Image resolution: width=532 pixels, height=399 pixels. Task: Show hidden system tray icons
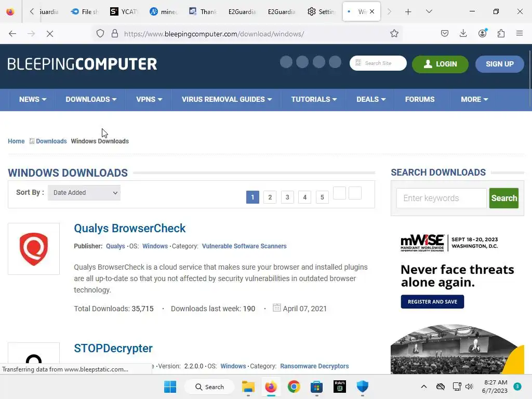point(424,387)
